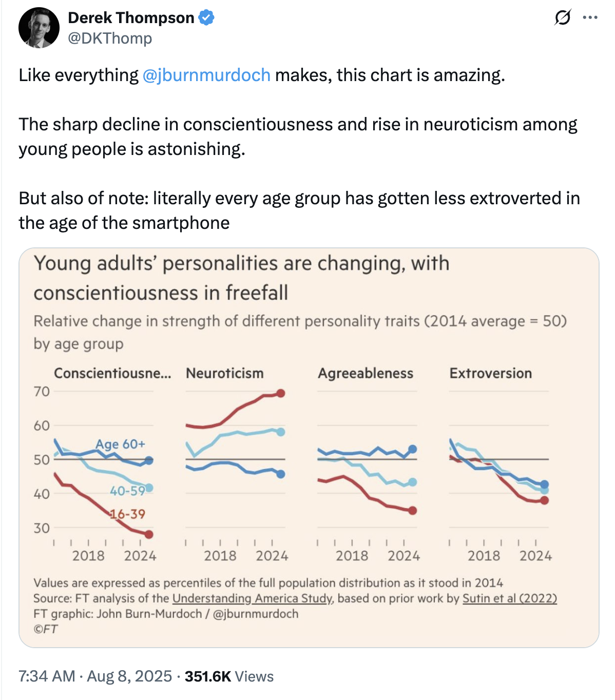Open the Sutin et al (2022) link
The height and width of the screenshot is (700, 615).
coord(509,598)
